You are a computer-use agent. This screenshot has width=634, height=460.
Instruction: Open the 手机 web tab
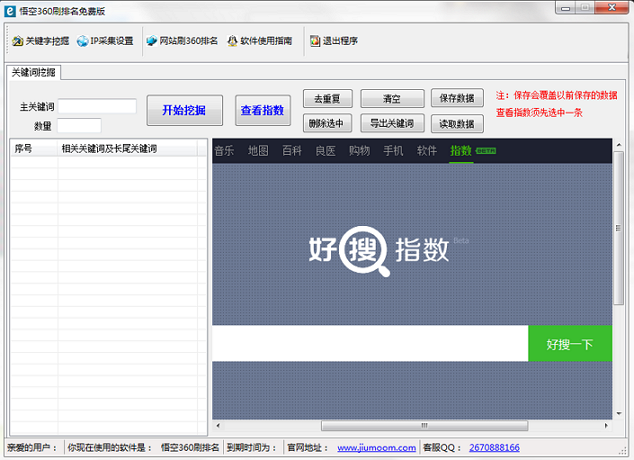(393, 151)
